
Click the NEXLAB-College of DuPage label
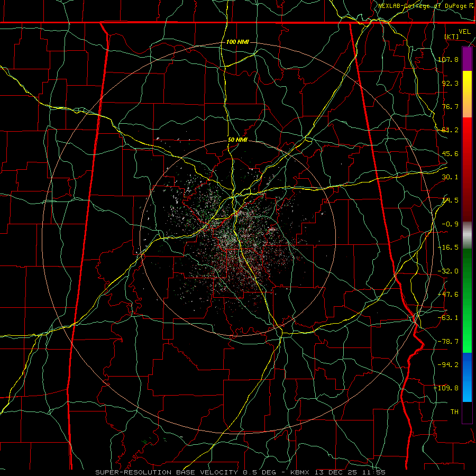[426, 6]
